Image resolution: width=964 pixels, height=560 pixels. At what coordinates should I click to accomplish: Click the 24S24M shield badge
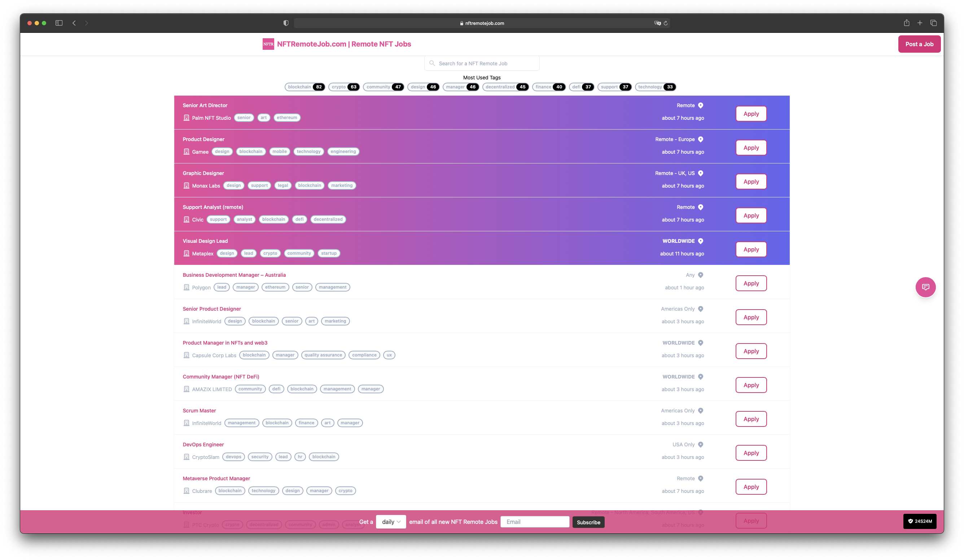920,521
